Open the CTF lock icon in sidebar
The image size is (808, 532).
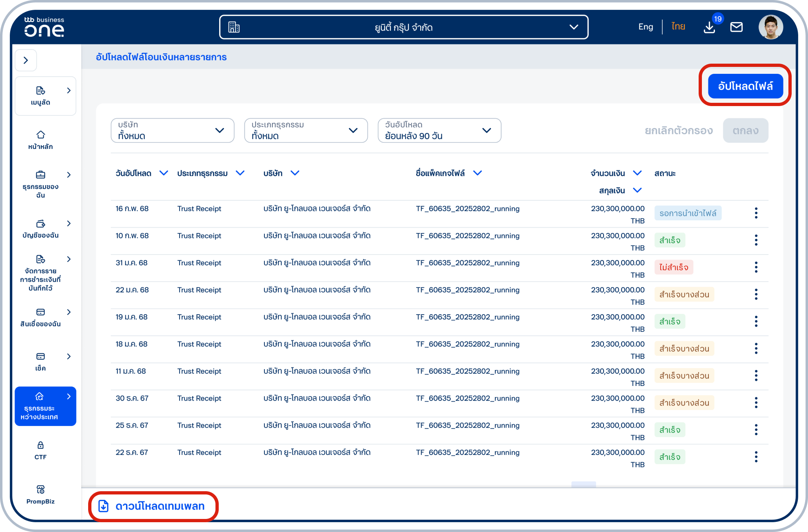[40, 450]
